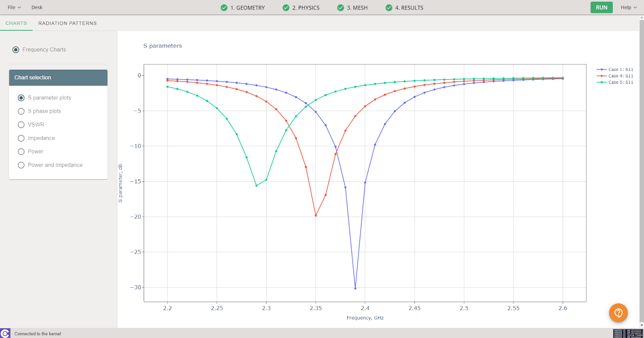Open the File dropdown menu
This screenshot has width=644, height=338.
pyautogui.click(x=14, y=7)
